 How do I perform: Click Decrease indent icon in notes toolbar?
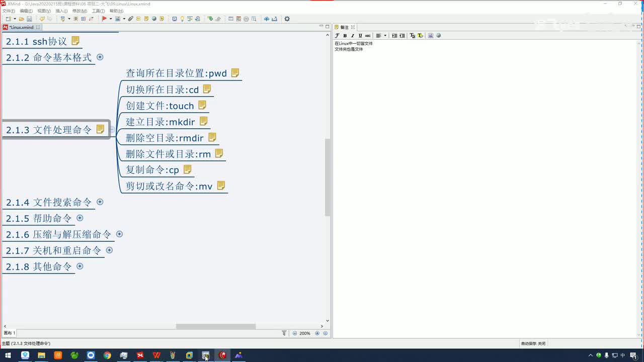pyautogui.click(x=402, y=36)
